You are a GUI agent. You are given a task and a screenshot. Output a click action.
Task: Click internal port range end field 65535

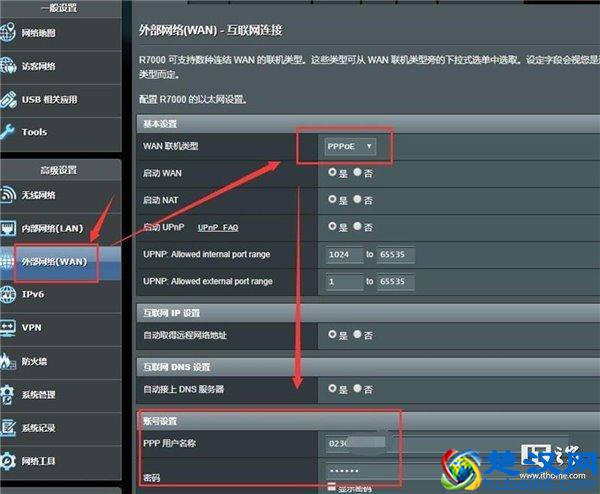point(395,255)
